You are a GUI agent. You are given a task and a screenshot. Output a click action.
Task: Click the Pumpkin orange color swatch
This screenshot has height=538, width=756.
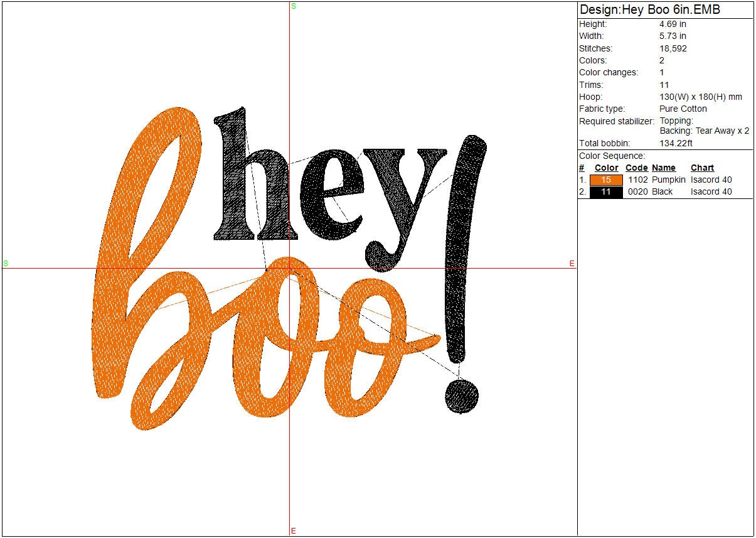[606, 180]
